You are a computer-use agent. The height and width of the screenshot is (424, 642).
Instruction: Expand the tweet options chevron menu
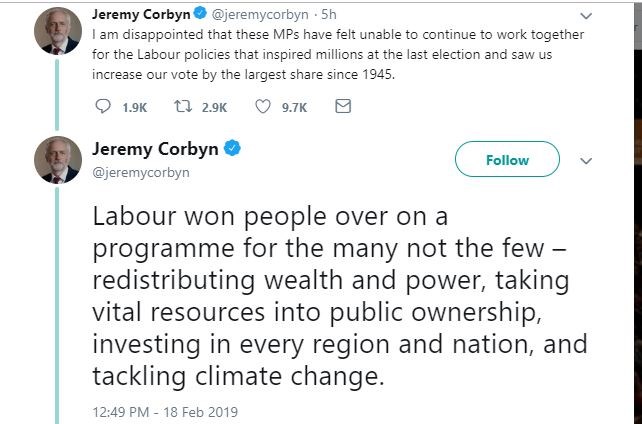[587, 160]
